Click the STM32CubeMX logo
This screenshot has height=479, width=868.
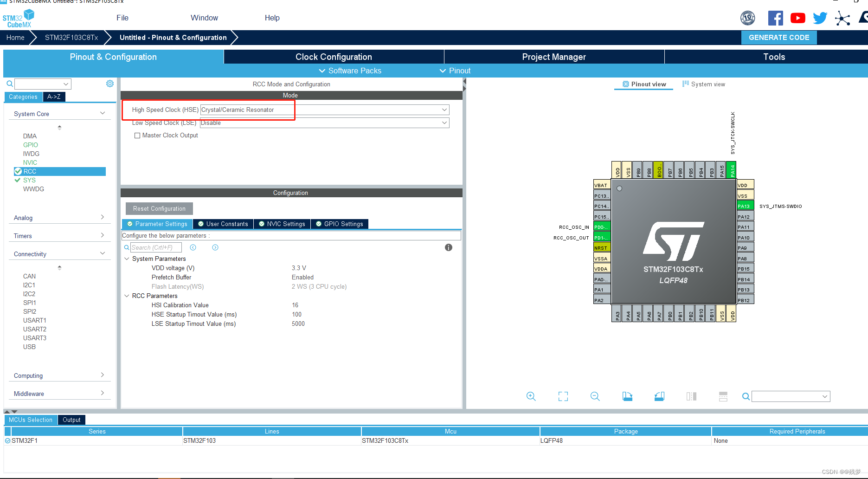coord(19,18)
